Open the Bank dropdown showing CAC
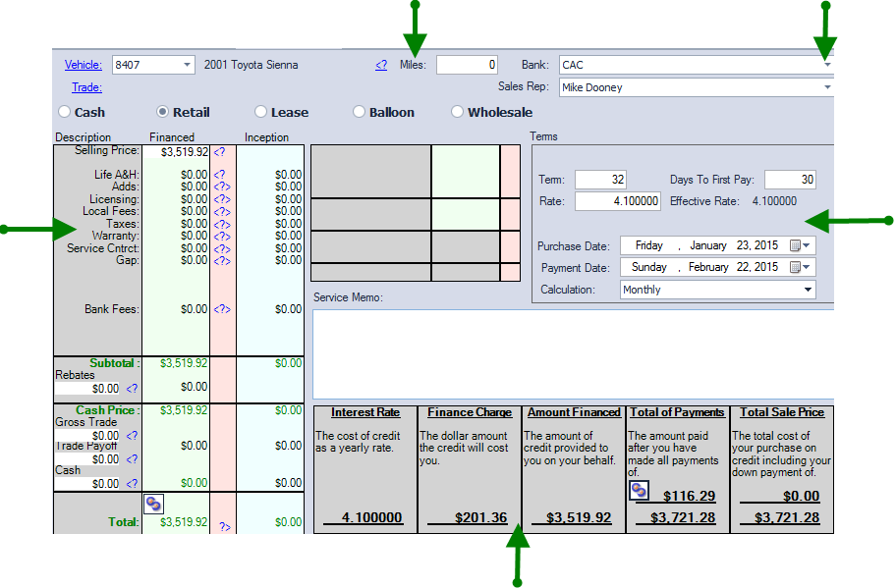Image resolution: width=896 pixels, height=588 pixels. click(x=827, y=65)
